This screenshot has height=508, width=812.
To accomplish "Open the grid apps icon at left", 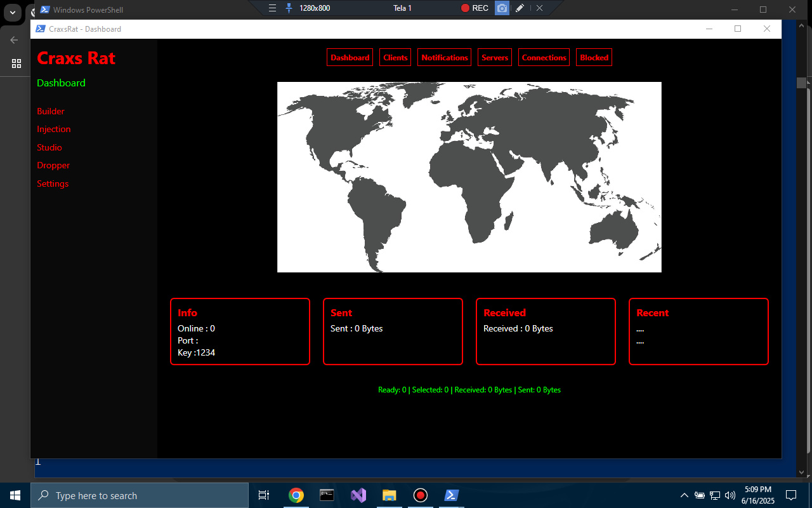I will pos(16,63).
